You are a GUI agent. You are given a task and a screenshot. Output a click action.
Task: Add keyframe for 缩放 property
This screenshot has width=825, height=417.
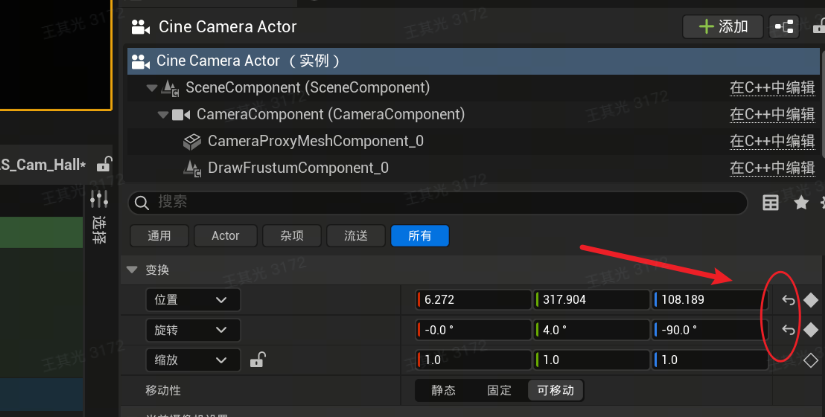click(x=811, y=360)
